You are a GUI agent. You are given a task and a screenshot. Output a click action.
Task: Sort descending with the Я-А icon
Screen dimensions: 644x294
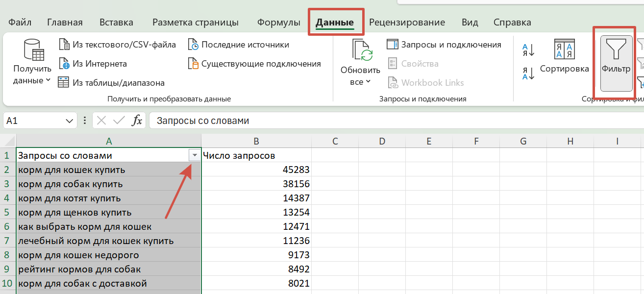(x=528, y=73)
